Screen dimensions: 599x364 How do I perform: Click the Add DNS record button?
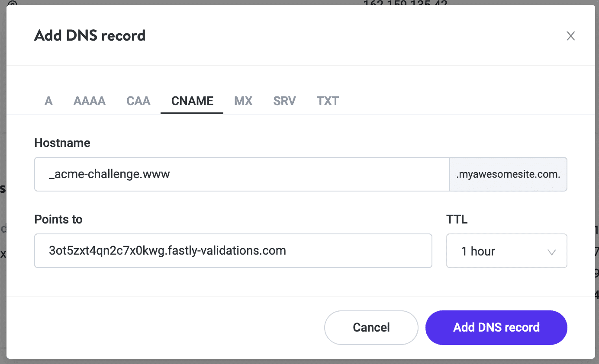click(496, 327)
